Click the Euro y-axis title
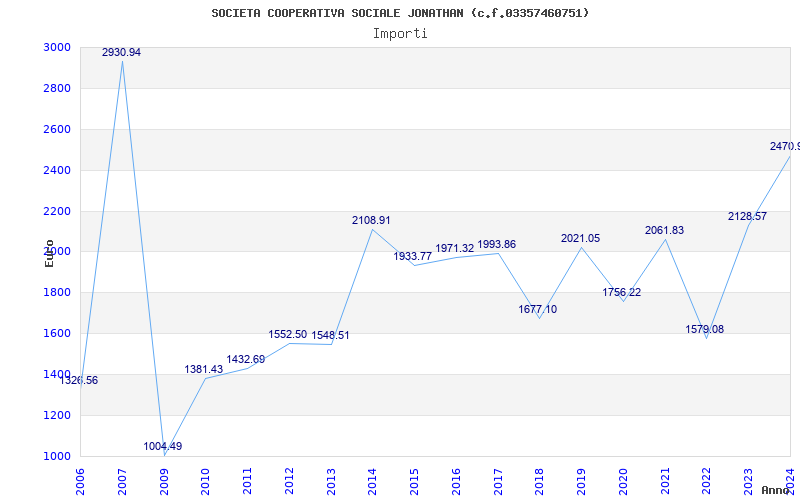The width and height of the screenshot is (800, 500). [49, 253]
